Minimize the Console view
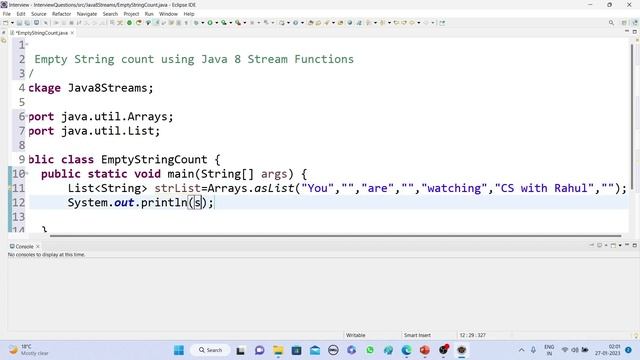This screenshot has width=640, height=360. pos(627,245)
